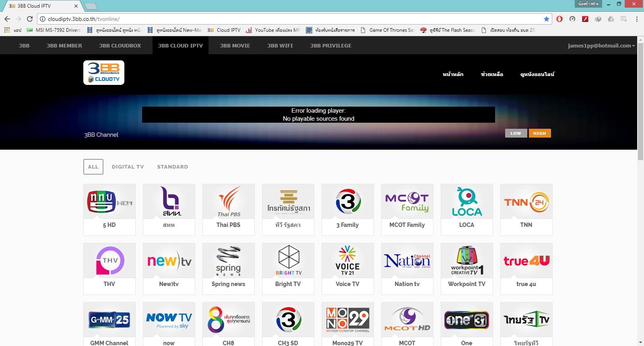The width and height of the screenshot is (644, 346).
Task: Open the MSI MS-7592 Drivers bookmark
Action: [x=54, y=30]
